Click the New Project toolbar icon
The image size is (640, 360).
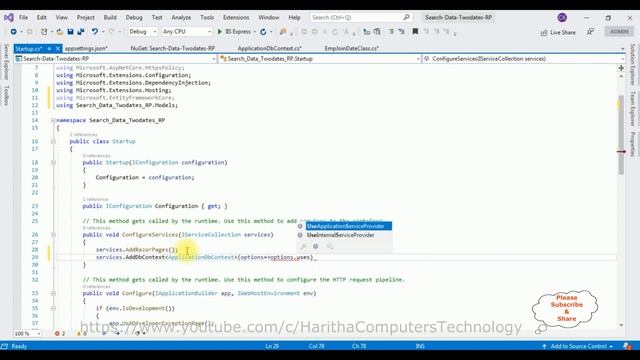click(x=44, y=31)
